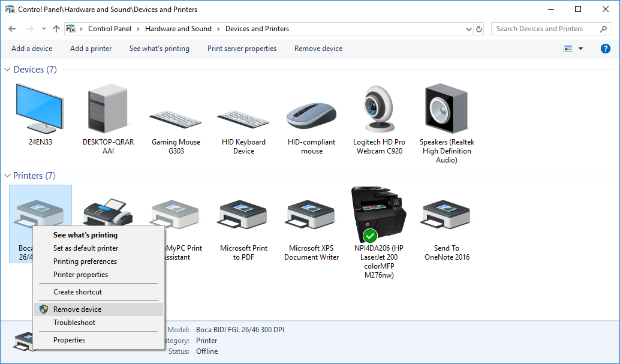Select the DESKTOP-QRARAAI computer icon
This screenshot has height=364, width=620.
108,109
